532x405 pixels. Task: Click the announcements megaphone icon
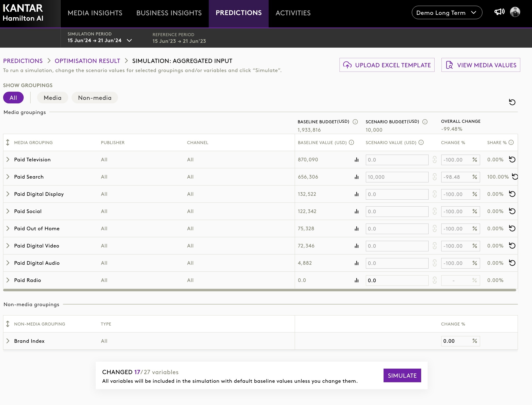point(499,12)
